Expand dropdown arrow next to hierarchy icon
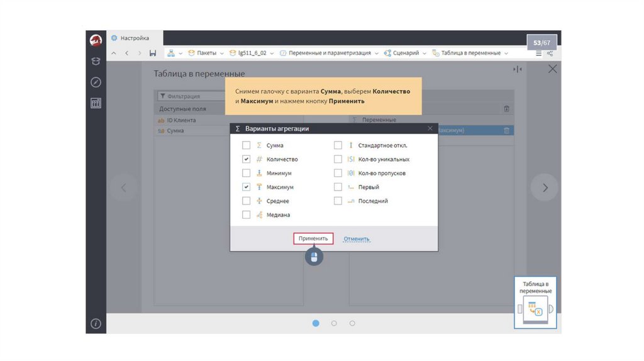644x361 pixels. (180, 53)
